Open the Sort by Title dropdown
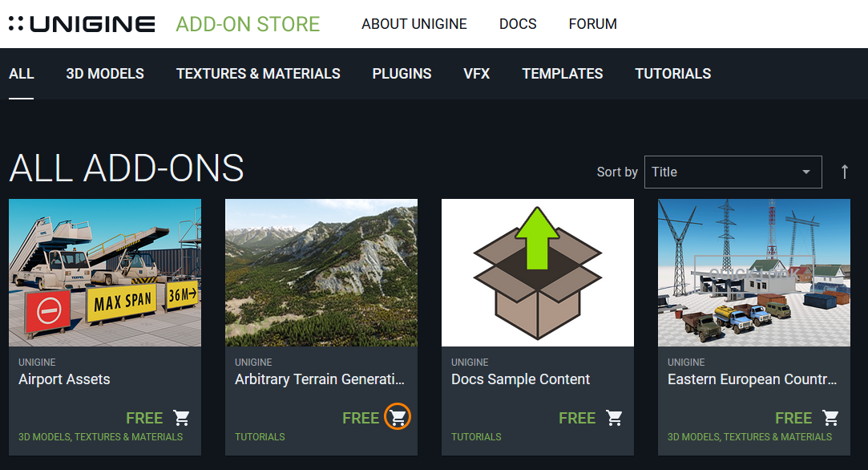The image size is (868, 470). coord(733,172)
